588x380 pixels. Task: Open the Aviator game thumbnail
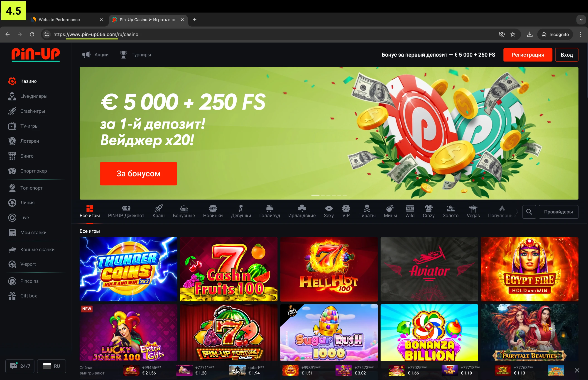429,269
